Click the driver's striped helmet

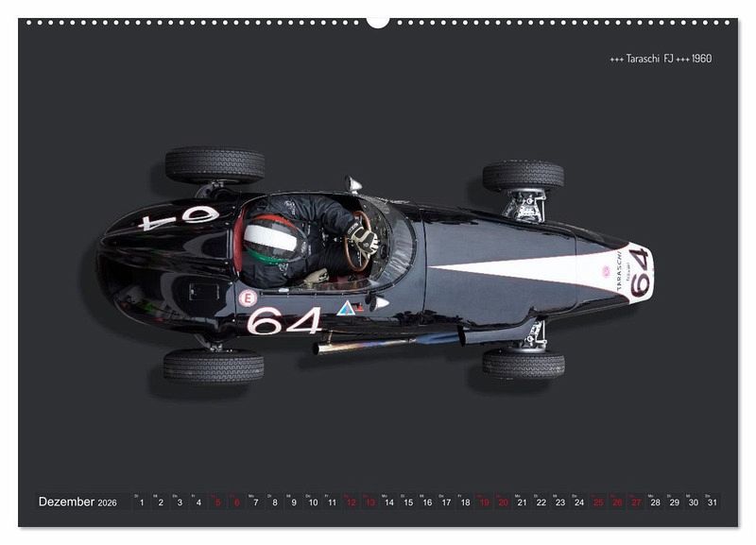coord(271,237)
